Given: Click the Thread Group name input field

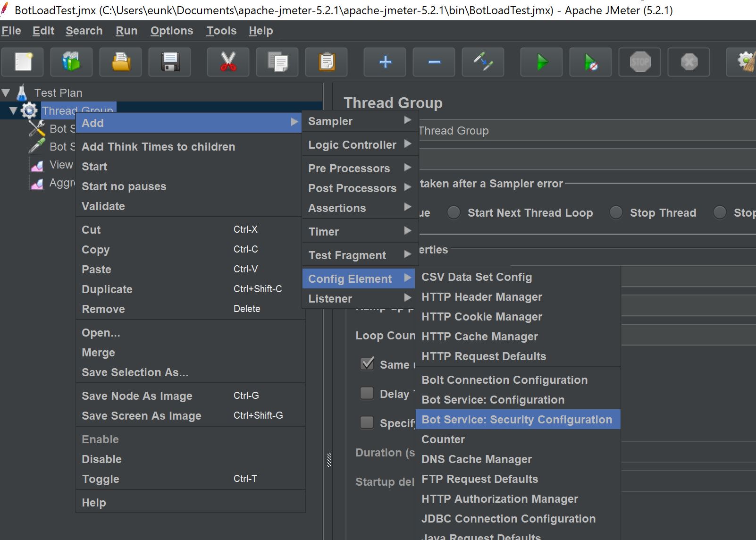Looking at the screenshot, I should pos(587,131).
